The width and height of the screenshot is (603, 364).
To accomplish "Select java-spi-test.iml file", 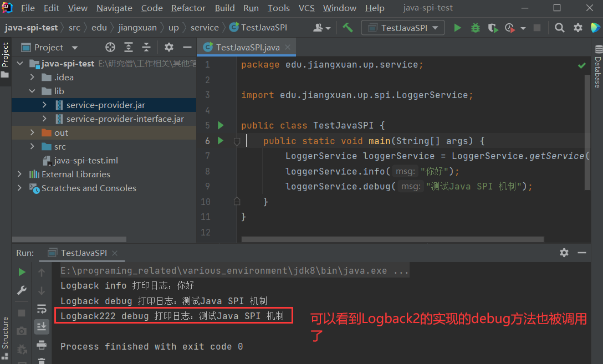I will coord(86,160).
